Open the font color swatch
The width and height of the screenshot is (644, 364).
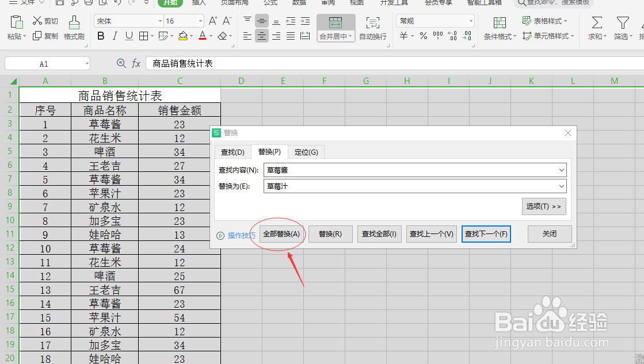click(x=204, y=36)
